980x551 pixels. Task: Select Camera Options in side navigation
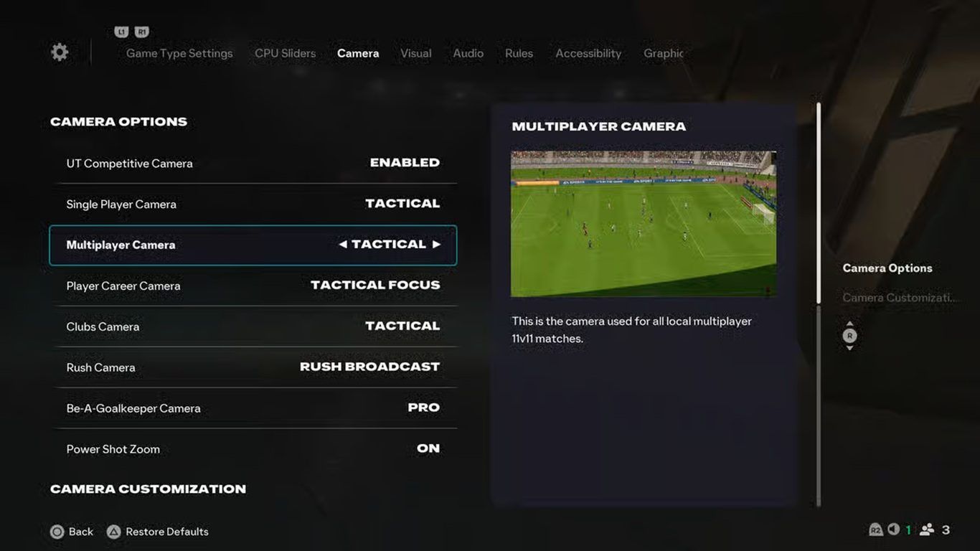click(x=887, y=268)
